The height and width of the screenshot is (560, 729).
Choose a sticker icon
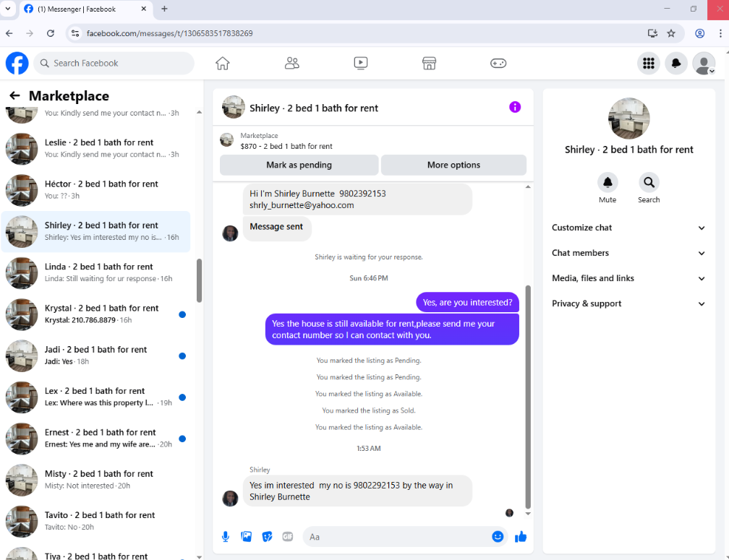point(267,537)
